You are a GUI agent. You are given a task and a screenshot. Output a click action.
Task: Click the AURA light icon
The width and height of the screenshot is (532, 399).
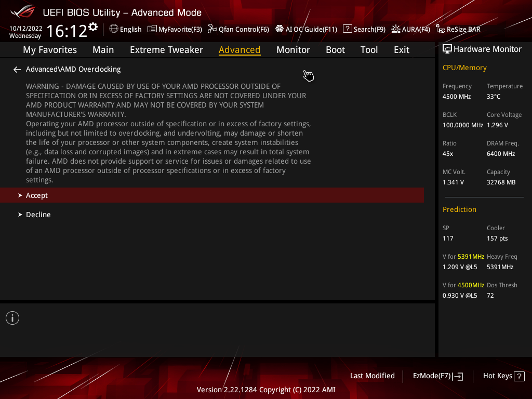[x=395, y=29]
